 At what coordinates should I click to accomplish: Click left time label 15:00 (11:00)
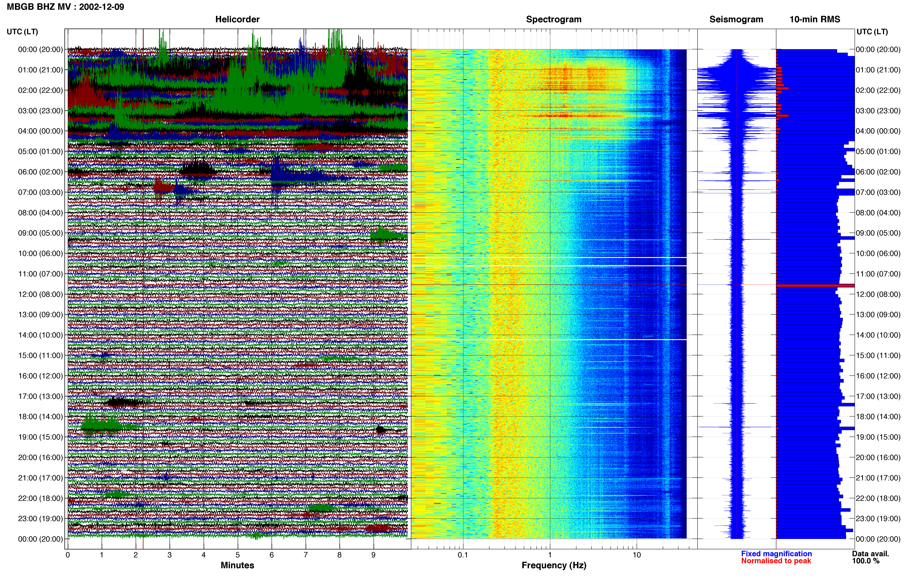tap(41, 356)
